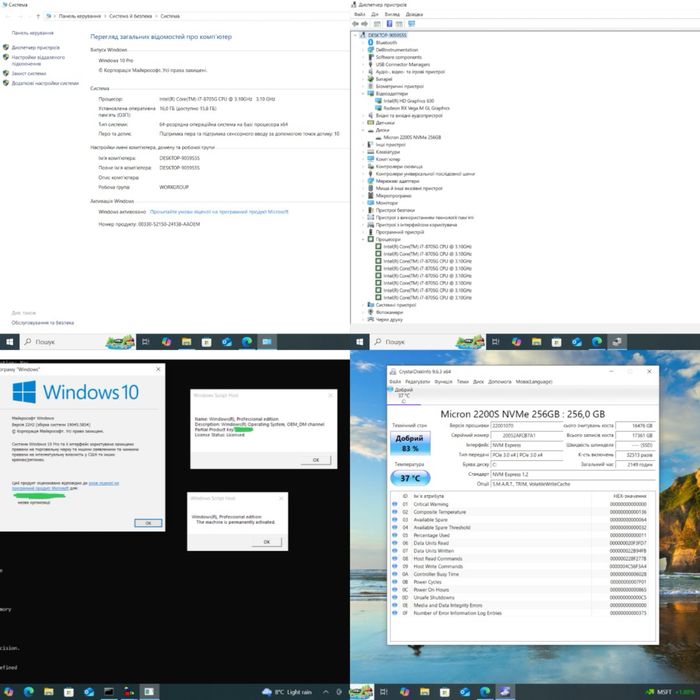Select the Composite Temperature attribute row

[x=523, y=512]
